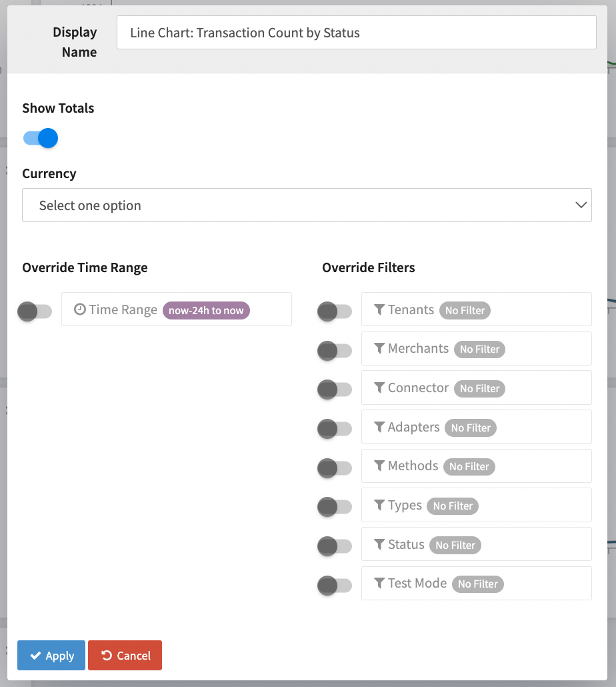This screenshot has width=616, height=687.
Task: Cancel the widget configuration dialog
Action: [x=125, y=656]
